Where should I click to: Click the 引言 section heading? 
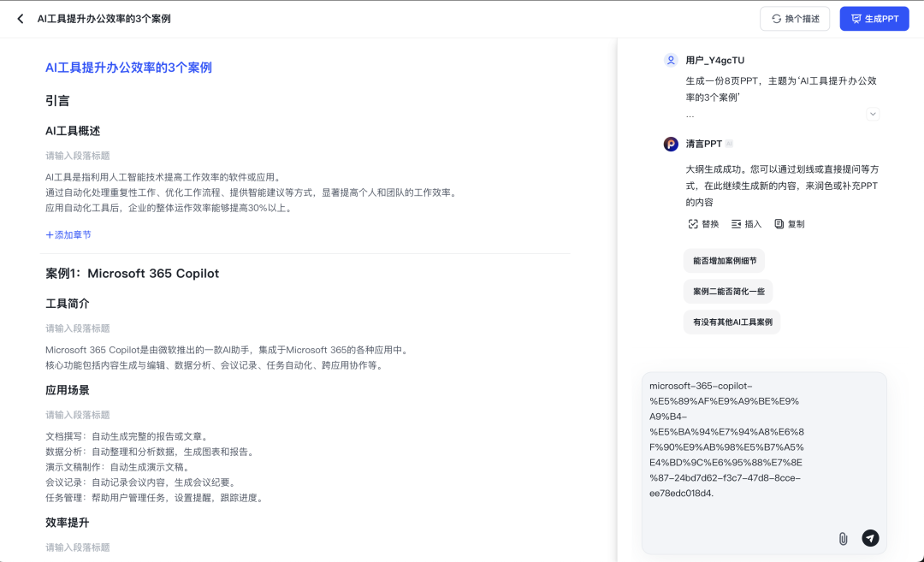coord(56,100)
